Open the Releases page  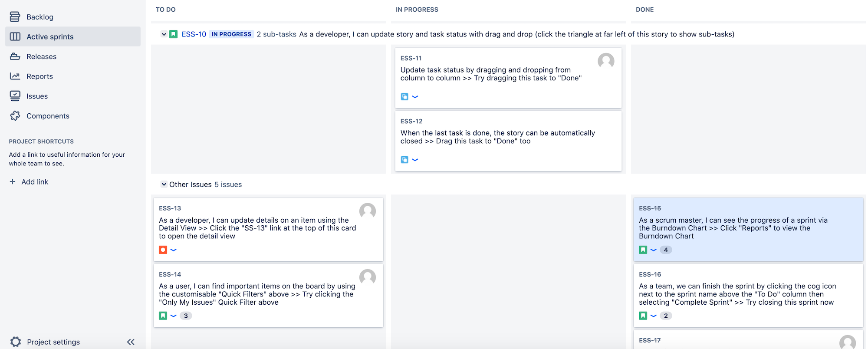click(x=41, y=56)
